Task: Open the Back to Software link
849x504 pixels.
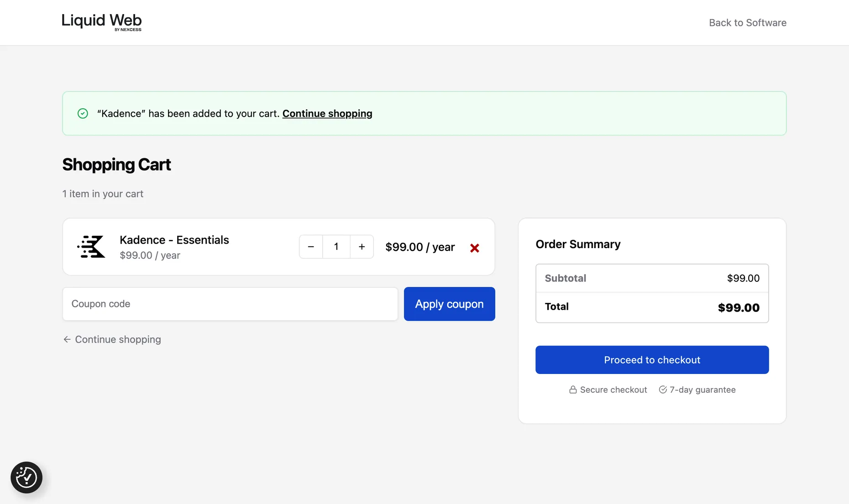Action: click(x=747, y=22)
